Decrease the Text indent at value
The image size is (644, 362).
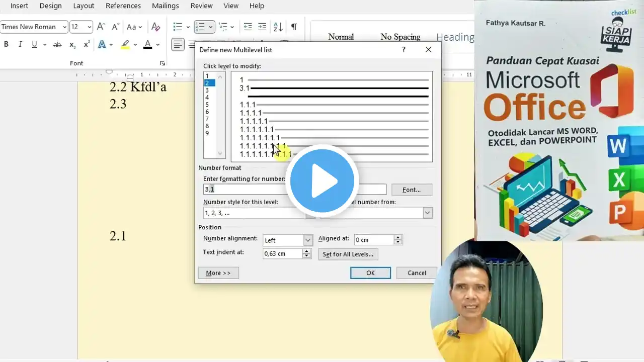[306, 256]
